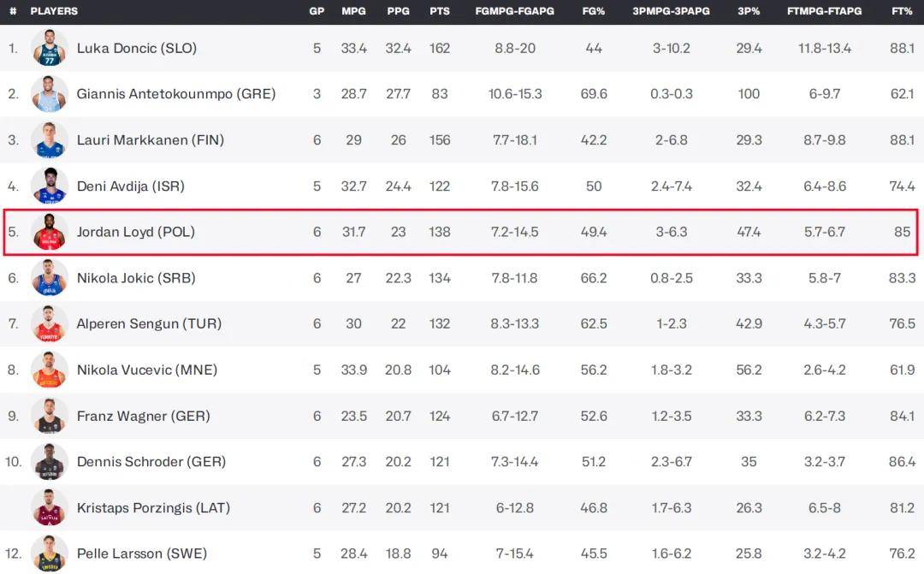Click the GP column header

coord(317,11)
